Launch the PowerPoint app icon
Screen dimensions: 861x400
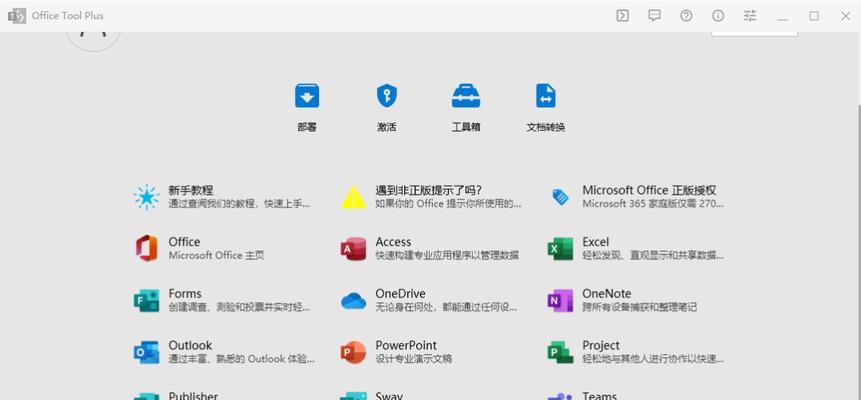(354, 352)
